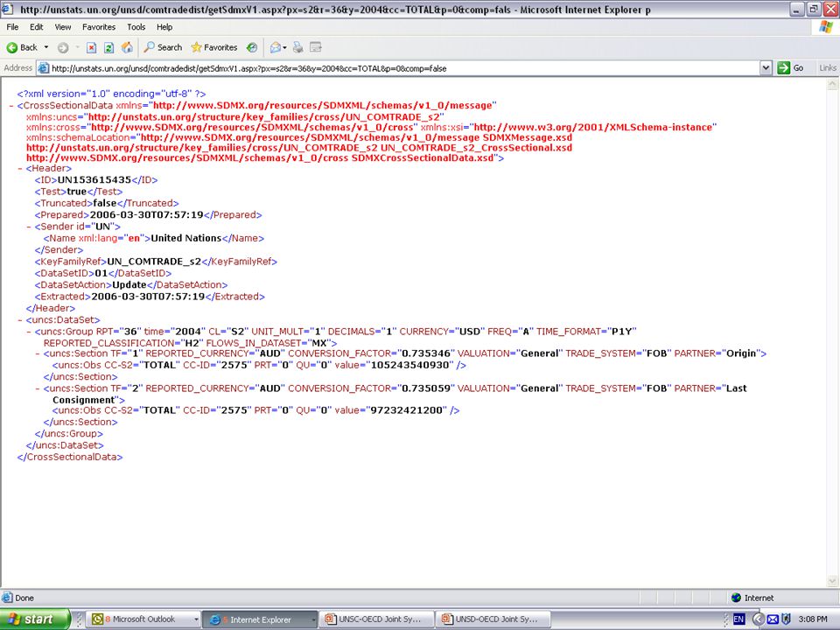The height and width of the screenshot is (630, 840).
Task: Switch to Microsoft Outlook in the taskbar
Action: point(143,619)
